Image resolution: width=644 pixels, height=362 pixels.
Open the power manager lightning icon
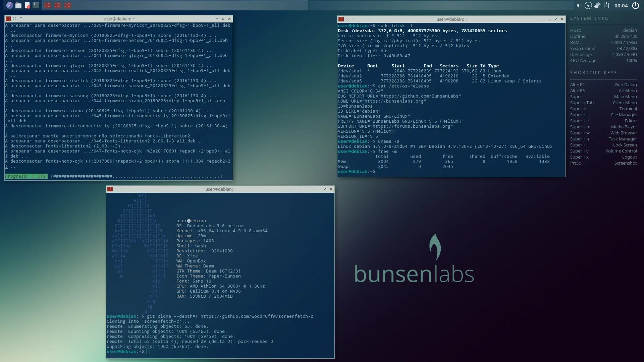[x=588, y=5]
